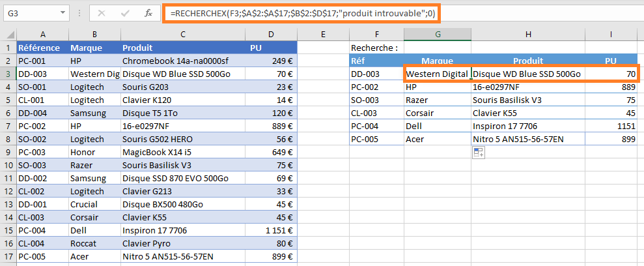The image size is (644, 266).
Task: Select cell 899 € in column D
Action: pos(271,257)
